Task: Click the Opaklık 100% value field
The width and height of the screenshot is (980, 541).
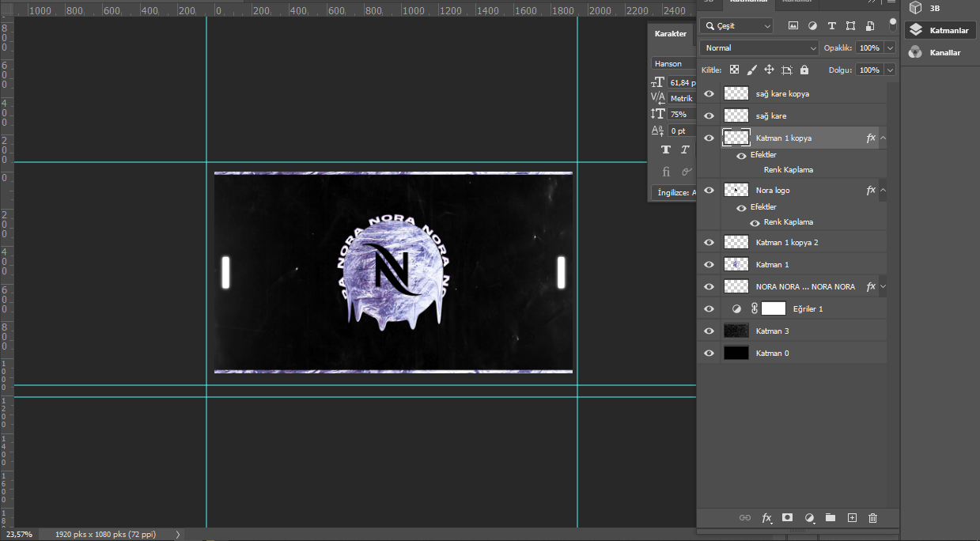Action: tap(869, 48)
